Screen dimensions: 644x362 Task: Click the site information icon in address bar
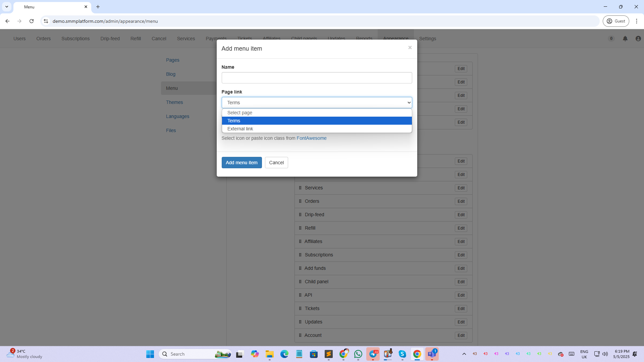click(46, 21)
